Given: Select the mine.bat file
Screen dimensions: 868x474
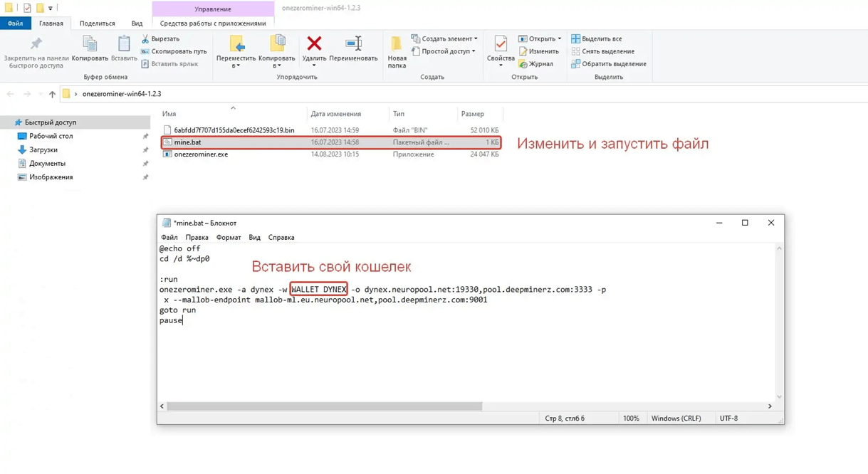Looking at the screenshot, I should pyautogui.click(x=187, y=142).
